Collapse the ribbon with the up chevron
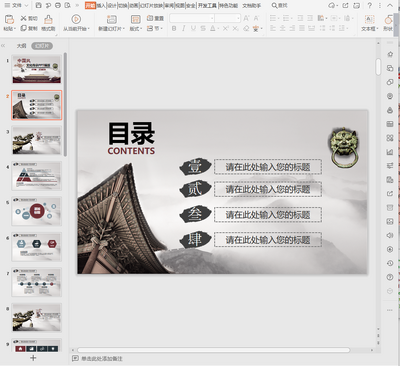 (x=390, y=5)
